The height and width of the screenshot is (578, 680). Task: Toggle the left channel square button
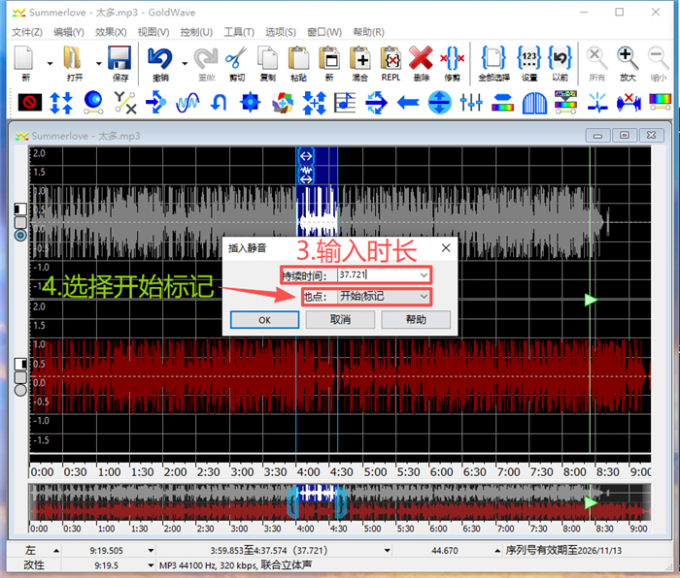(x=21, y=209)
